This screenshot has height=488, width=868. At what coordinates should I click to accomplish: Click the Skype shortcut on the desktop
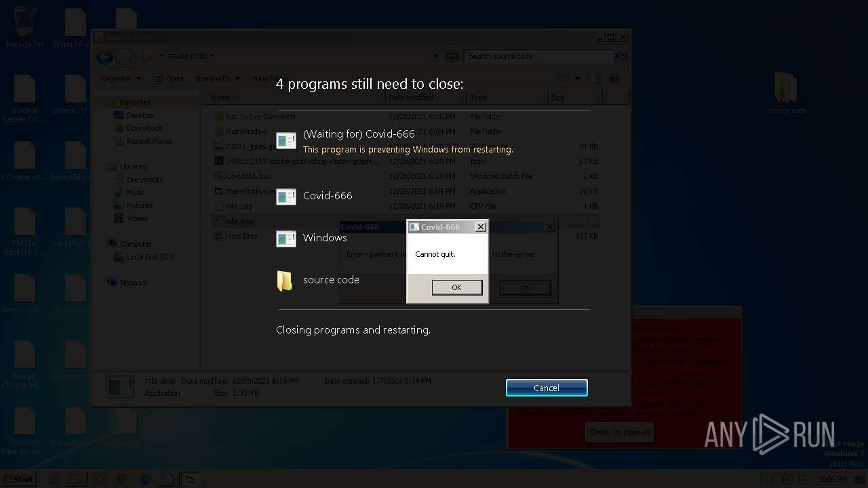click(75, 28)
